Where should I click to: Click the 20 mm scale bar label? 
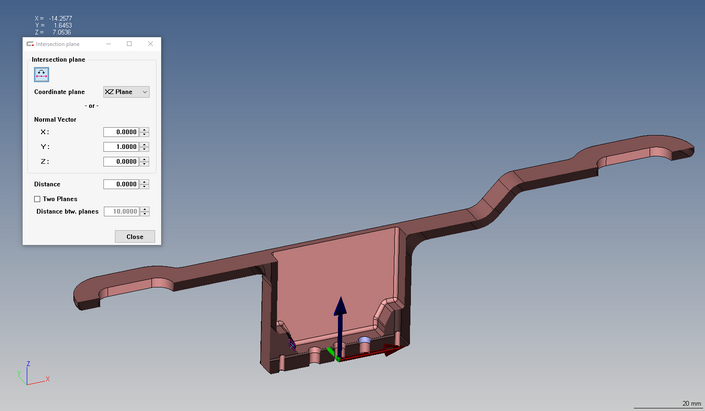(692, 403)
